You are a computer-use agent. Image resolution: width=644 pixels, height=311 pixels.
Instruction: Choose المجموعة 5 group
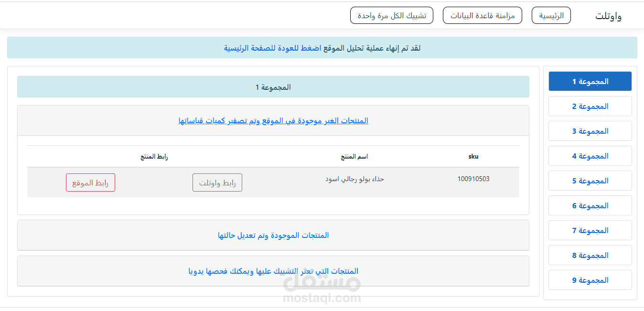pyautogui.click(x=590, y=181)
